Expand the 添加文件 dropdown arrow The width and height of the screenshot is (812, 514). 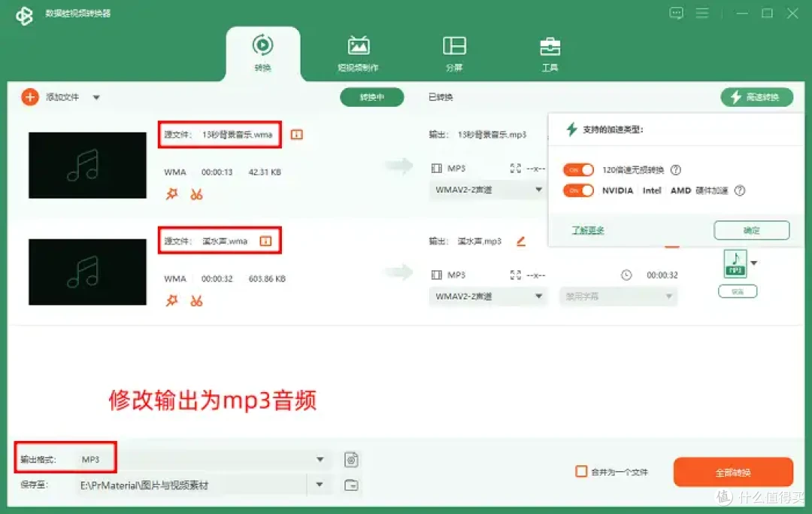tap(96, 97)
